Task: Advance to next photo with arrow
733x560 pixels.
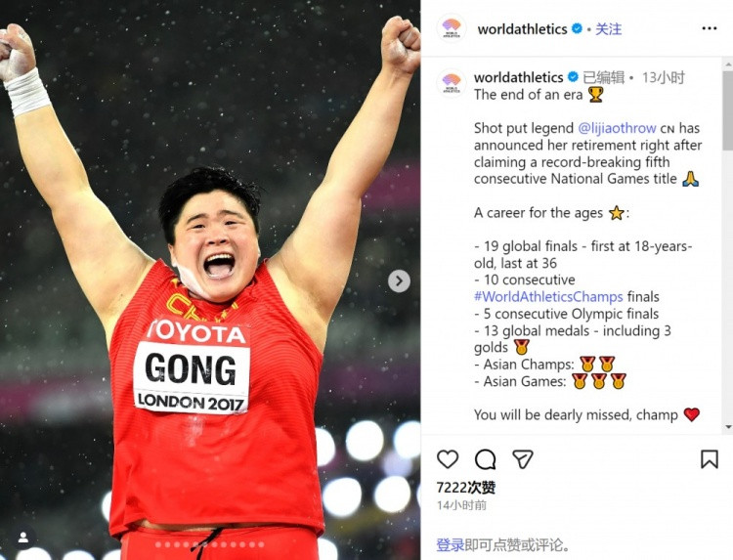Action: tap(399, 280)
